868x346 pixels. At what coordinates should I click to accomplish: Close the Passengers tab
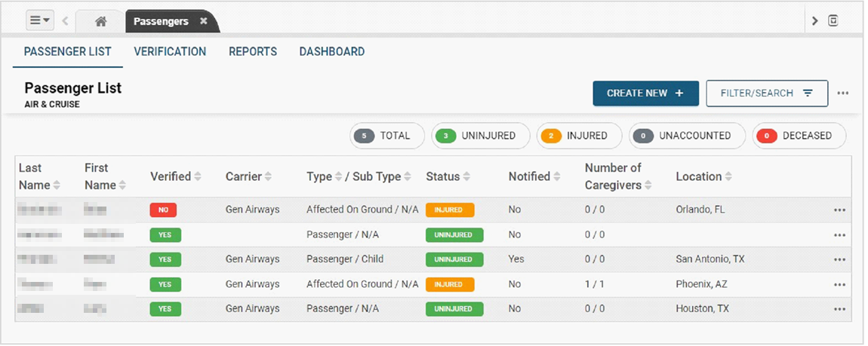[x=203, y=21]
